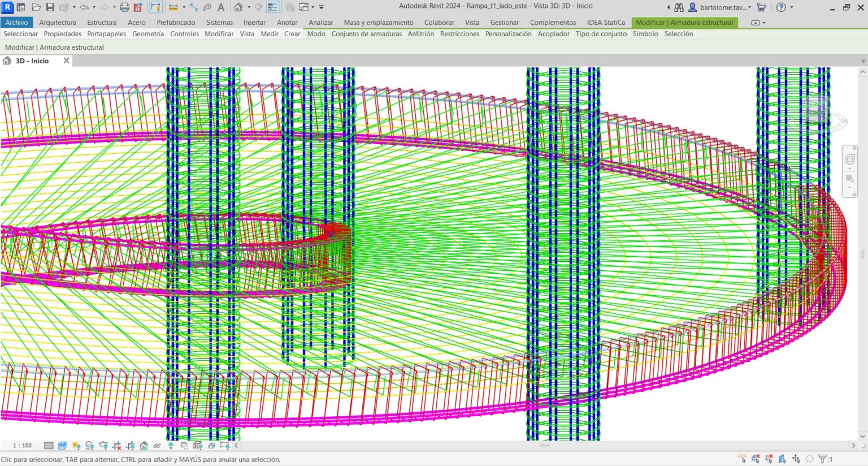Open the Archivo menu
Image resolution: width=868 pixels, height=466 pixels.
16,23
